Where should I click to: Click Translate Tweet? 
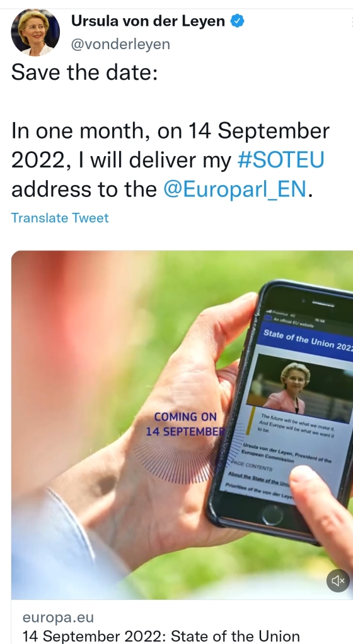[60, 218]
